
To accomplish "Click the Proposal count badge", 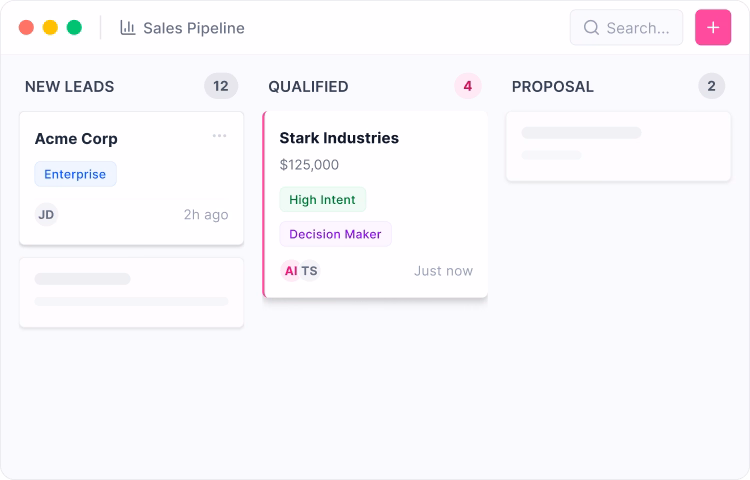I will (711, 86).
